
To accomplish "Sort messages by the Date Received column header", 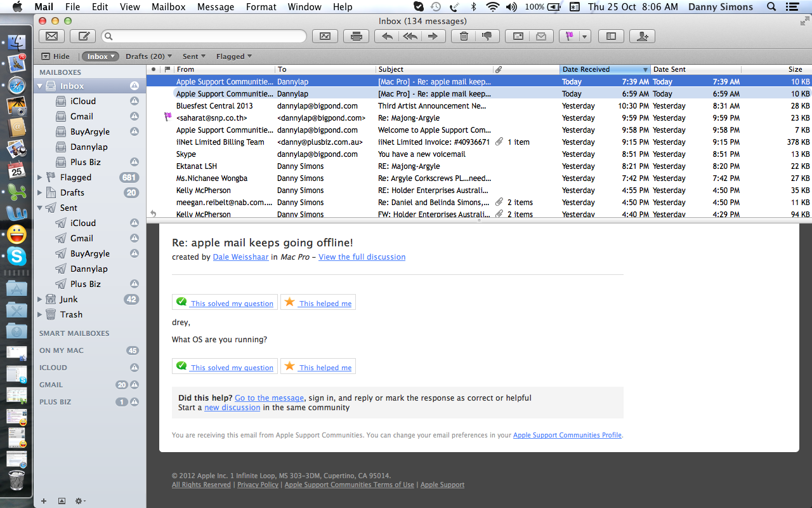I will (605, 69).
